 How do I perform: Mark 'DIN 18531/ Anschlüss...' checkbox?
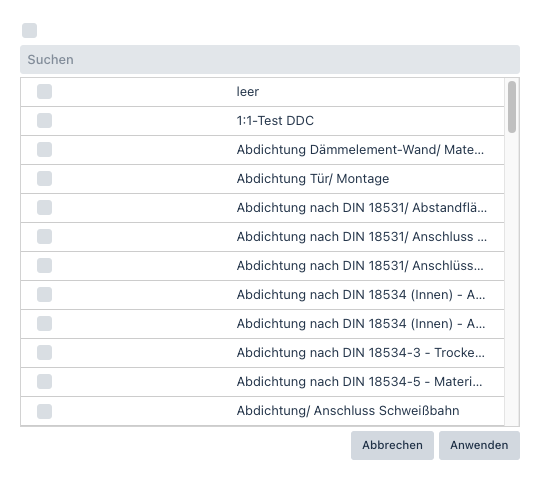(45, 265)
